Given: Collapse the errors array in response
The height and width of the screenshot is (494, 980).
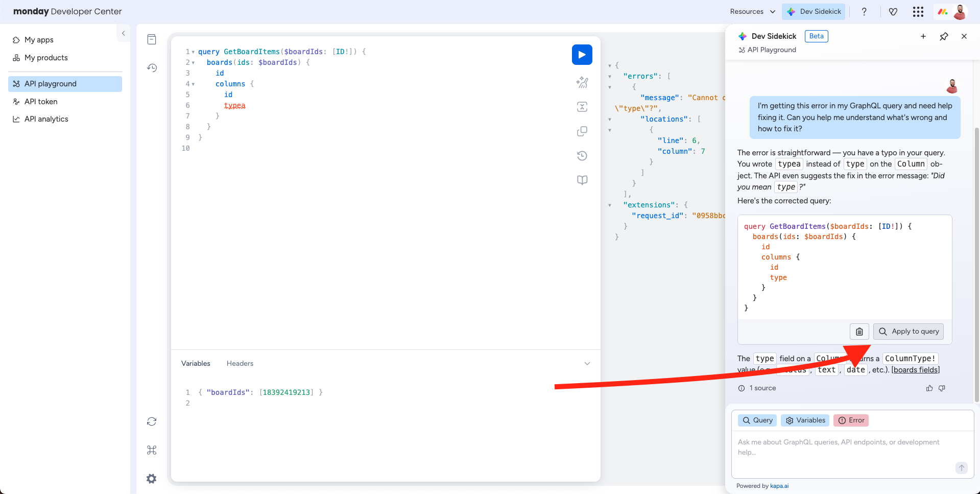Looking at the screenshot, I should 610,77.
